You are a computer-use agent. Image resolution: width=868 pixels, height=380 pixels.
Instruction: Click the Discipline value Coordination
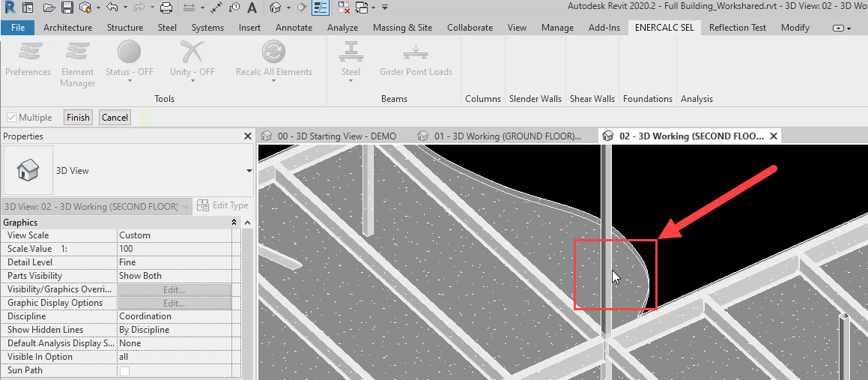coord(174,316)
